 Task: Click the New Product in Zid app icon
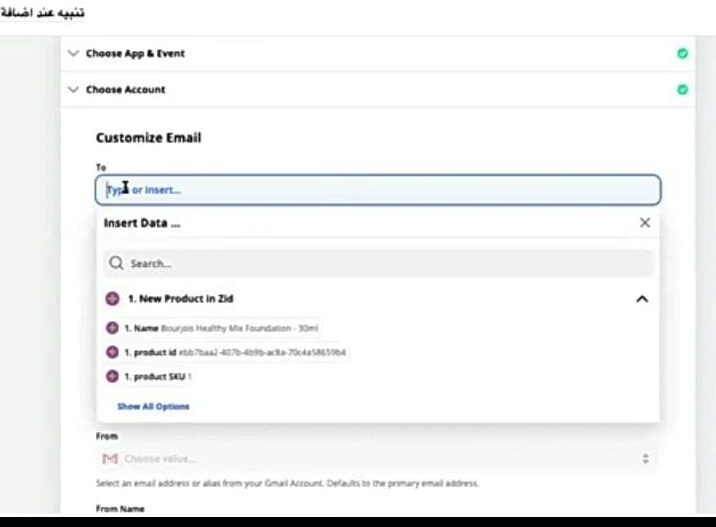click(x=112, y=299)
